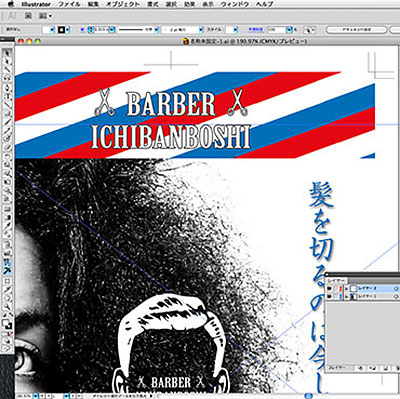Click the fill and stroke color swatch
The image size is (400, 399).
7,324
